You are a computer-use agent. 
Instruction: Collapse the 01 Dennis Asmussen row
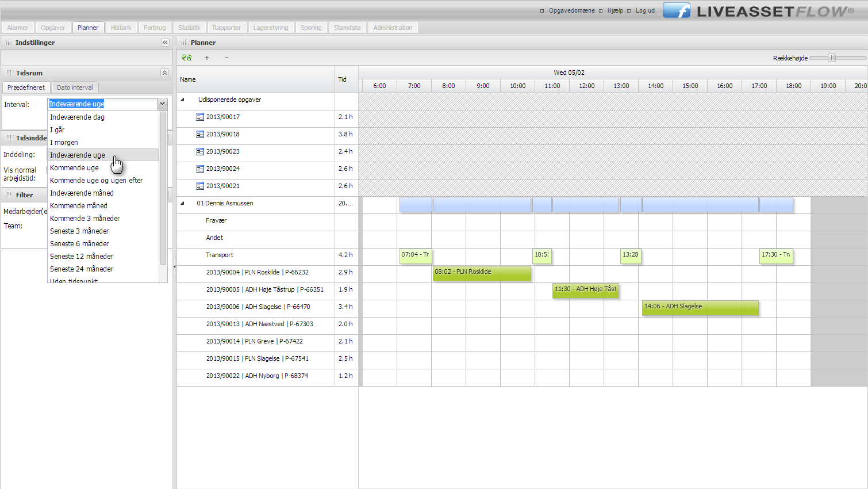click(x=183, y=203)
